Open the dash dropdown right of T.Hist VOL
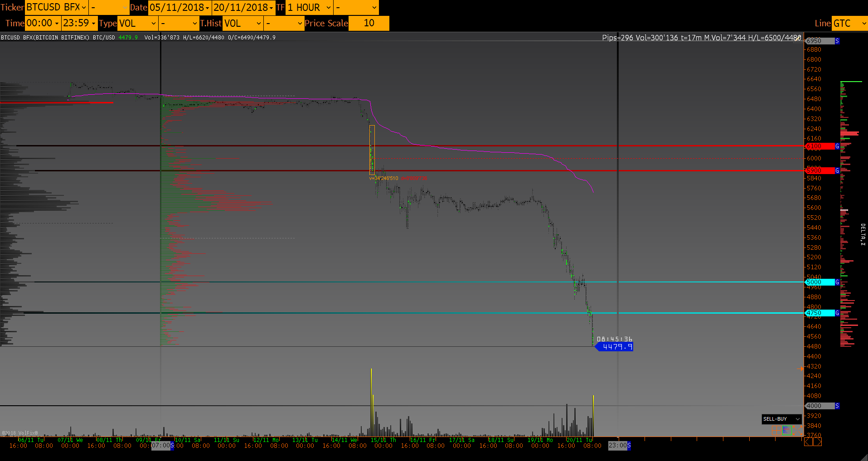The height and width of the screenshot is (461, 868). tap(284, 23)
